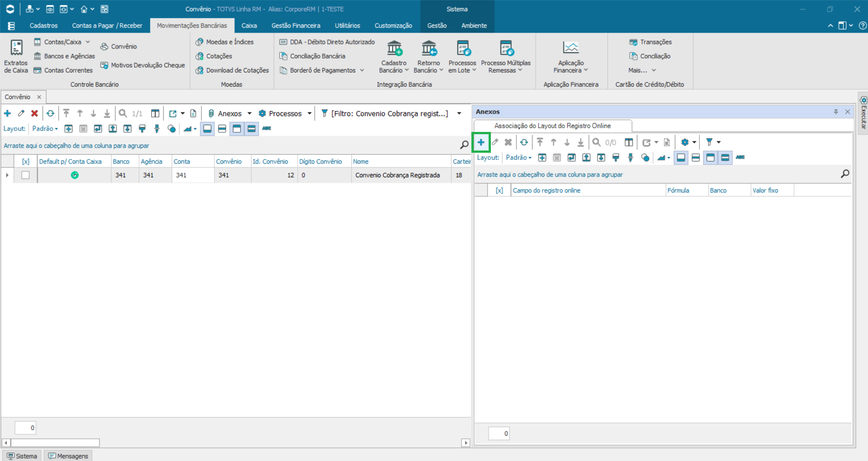Image resolution: width=868 pixels, height=461 pixels.
Task: Add a new record in the Convênio toolbar
Action: point(7,113)
